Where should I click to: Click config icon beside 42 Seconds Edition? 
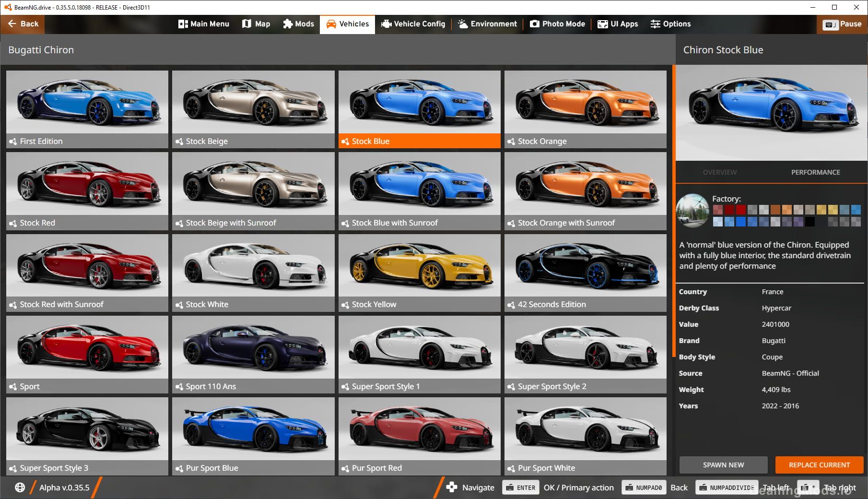click(x=511, y=305)
